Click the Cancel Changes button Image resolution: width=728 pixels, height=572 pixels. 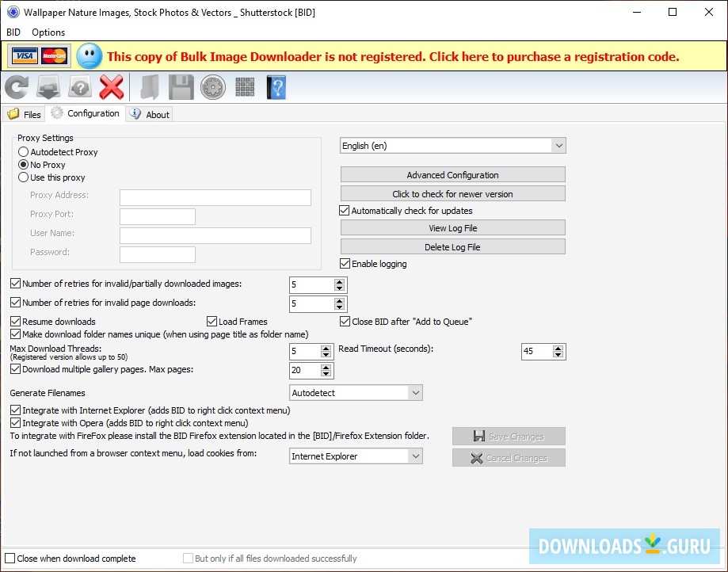(509, 458)
